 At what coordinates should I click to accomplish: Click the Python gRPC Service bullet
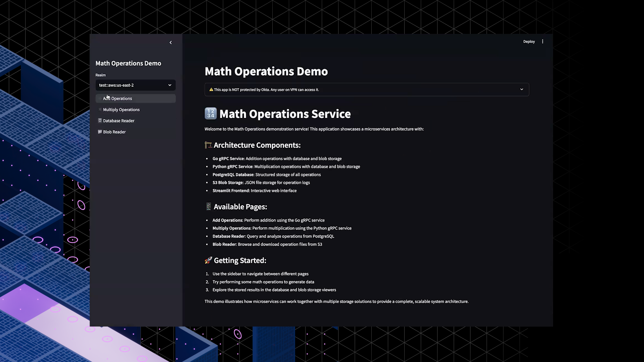point(286,167)
